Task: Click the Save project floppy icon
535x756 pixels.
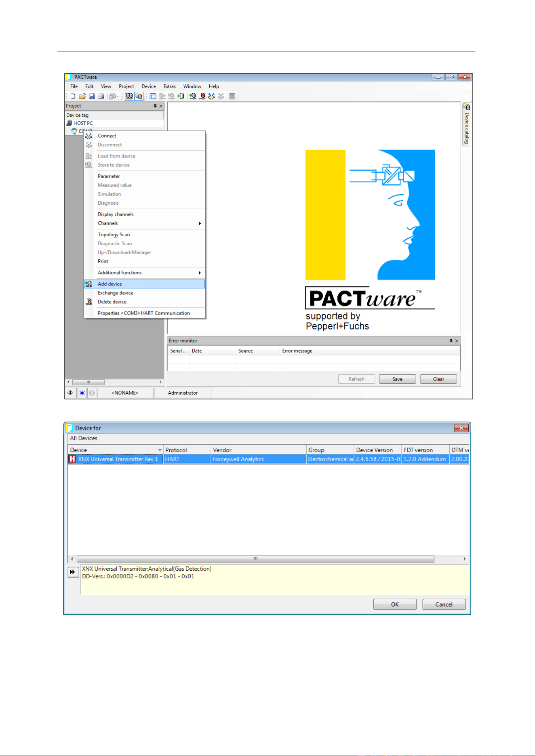Action: pos(92,96)
